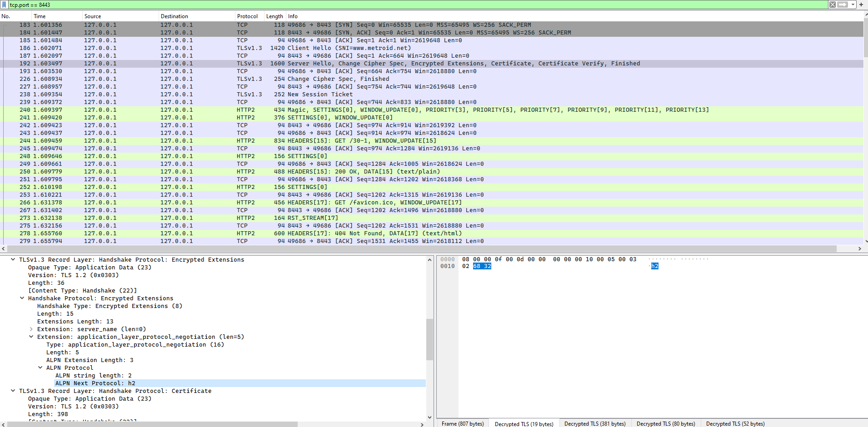
Task: Clear the display filter with the X icon
Action: 833,5
